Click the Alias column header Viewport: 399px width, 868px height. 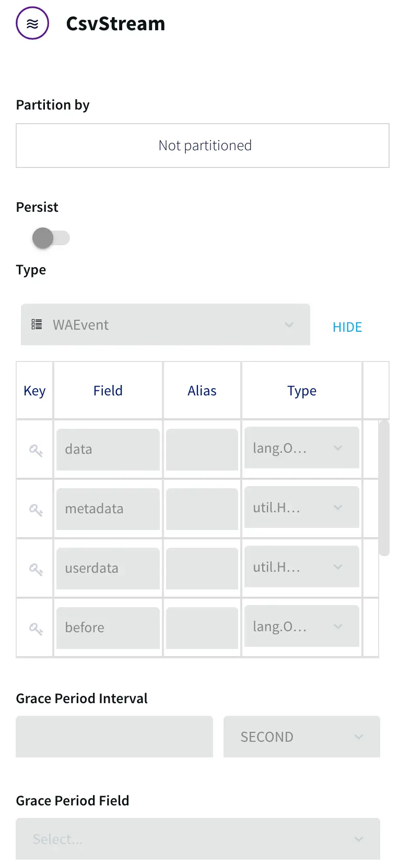click(x=202, y=391)
